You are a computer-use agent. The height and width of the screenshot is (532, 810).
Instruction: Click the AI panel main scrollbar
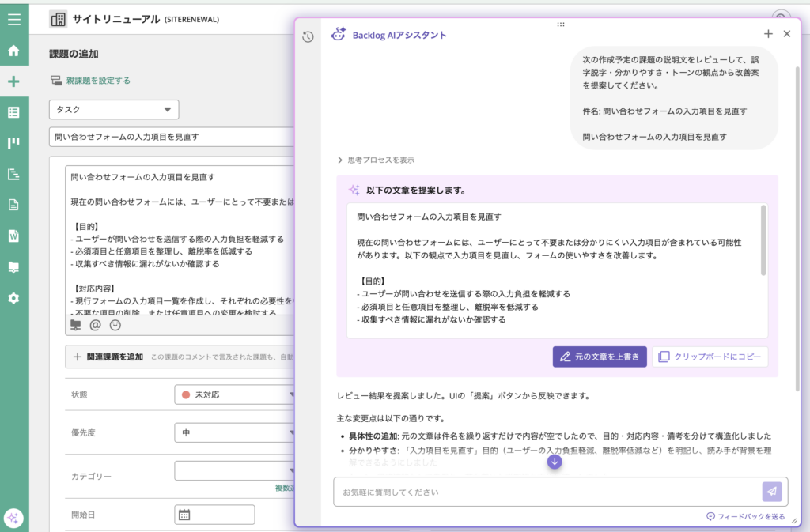pyautogui.click(x=797, y=227)
